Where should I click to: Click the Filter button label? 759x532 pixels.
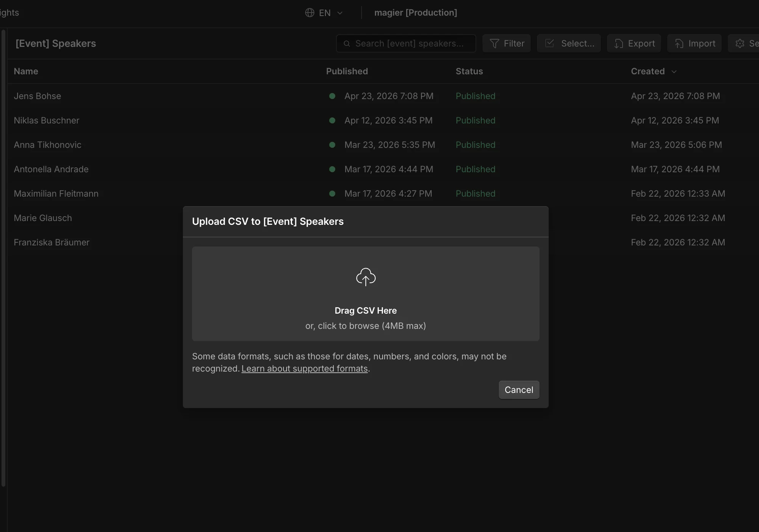pos(514,43)
